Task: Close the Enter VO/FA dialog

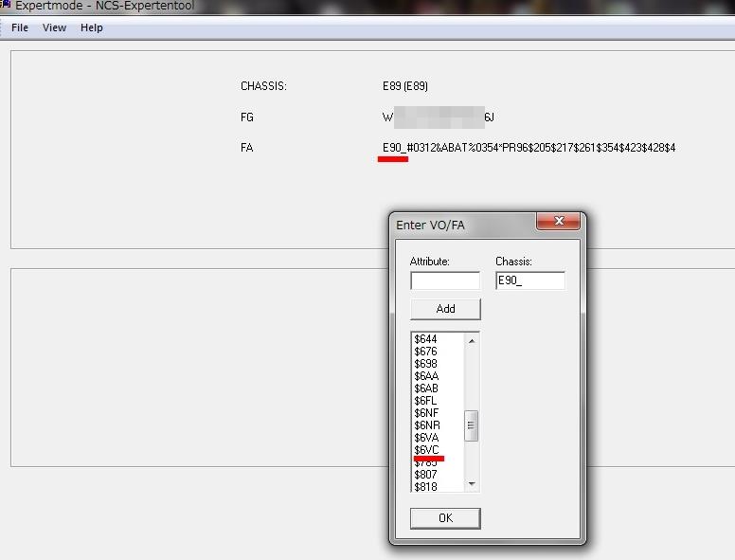Action: point(558,221)
